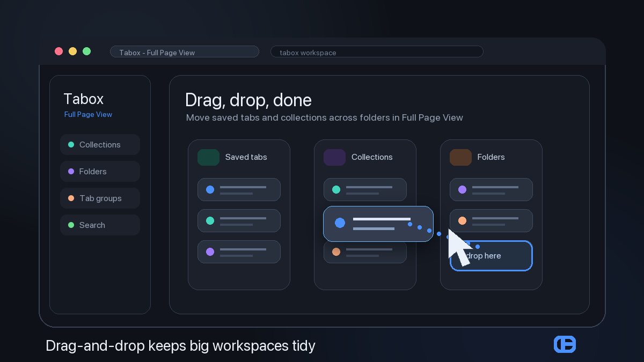This screenshot has height=362, width=644.
Task: Open Folders in the Tabox sidebar
Action: [x=100, y=172]
